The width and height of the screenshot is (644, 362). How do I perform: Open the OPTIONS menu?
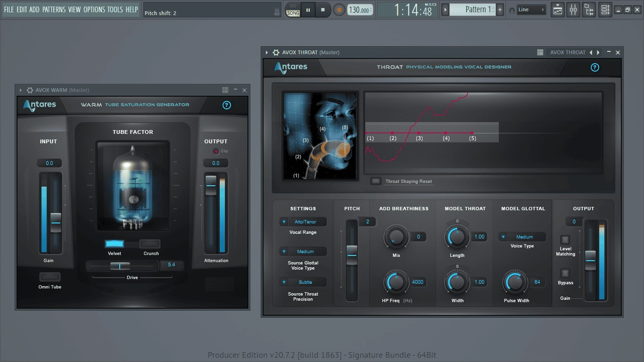pyautogui.click(x=94, y=9)
